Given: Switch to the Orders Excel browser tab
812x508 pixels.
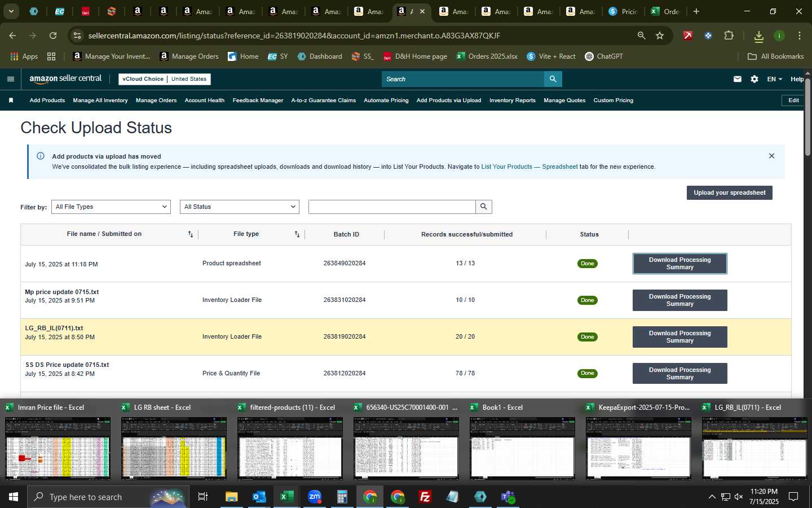Looking at the screenshot, I should pyautogui.click(x=667, y=11).
